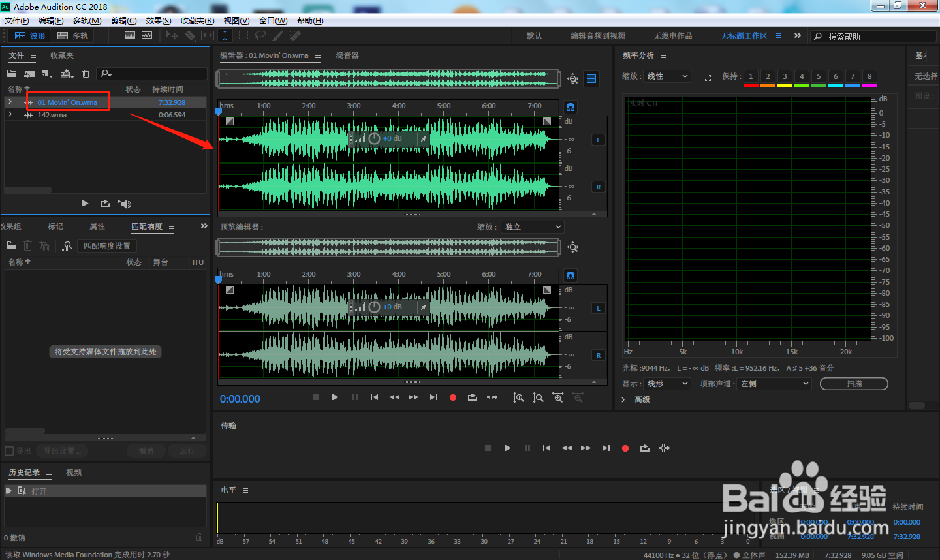Image resolution: width=940 pixels, height=560 pixels.
Task: Select the 打开 history entry
Action: [x=106, y=491]
